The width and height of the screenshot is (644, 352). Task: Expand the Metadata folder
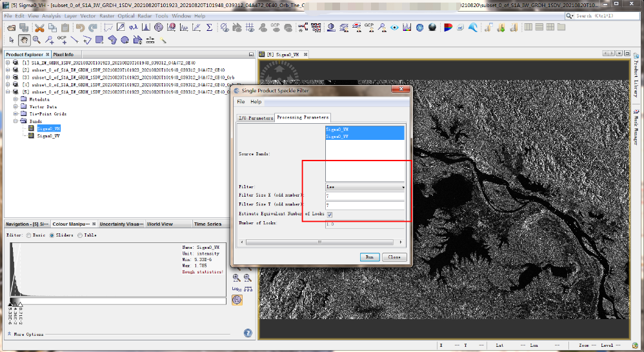pos(15,99)
